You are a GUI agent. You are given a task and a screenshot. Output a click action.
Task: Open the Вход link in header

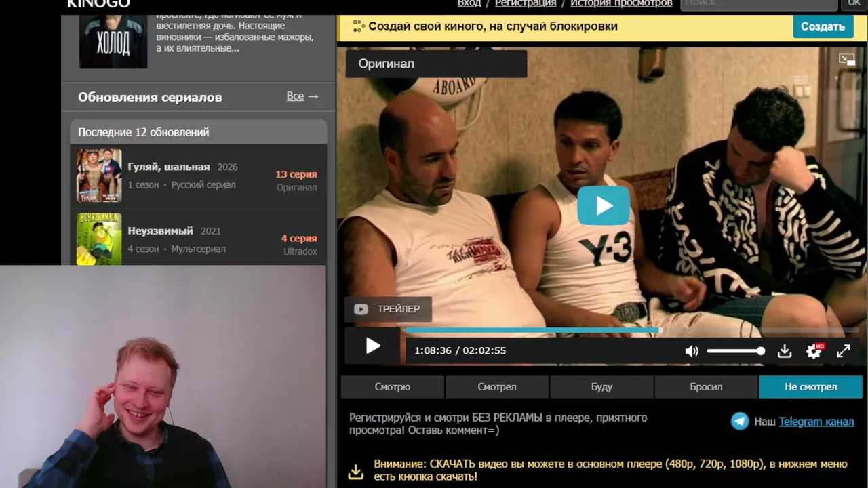point(469,3)
